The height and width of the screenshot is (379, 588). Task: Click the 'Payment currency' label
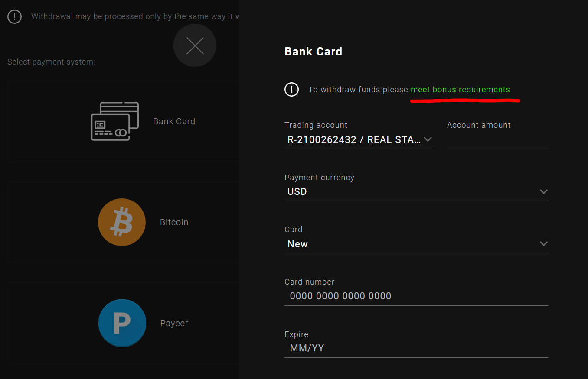pyautogui.click(x=319, y=178)
